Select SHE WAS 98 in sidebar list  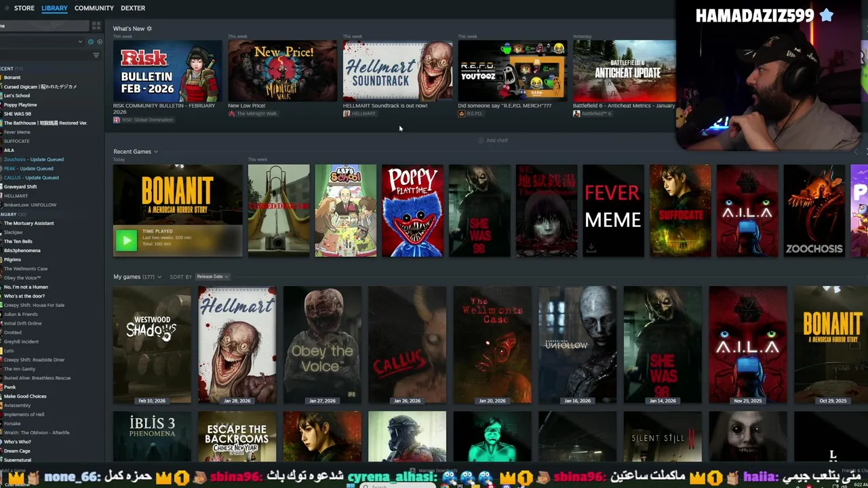coord(18,114)
